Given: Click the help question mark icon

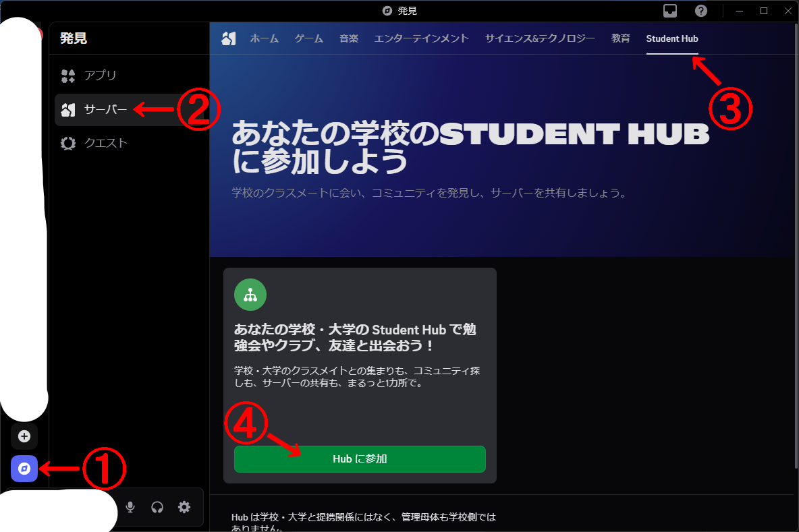Looking at the screenshot, I should (x=701, y=11).
